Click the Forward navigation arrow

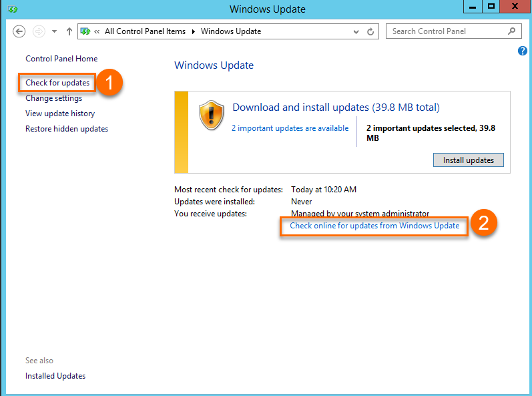tap(39, 31)
